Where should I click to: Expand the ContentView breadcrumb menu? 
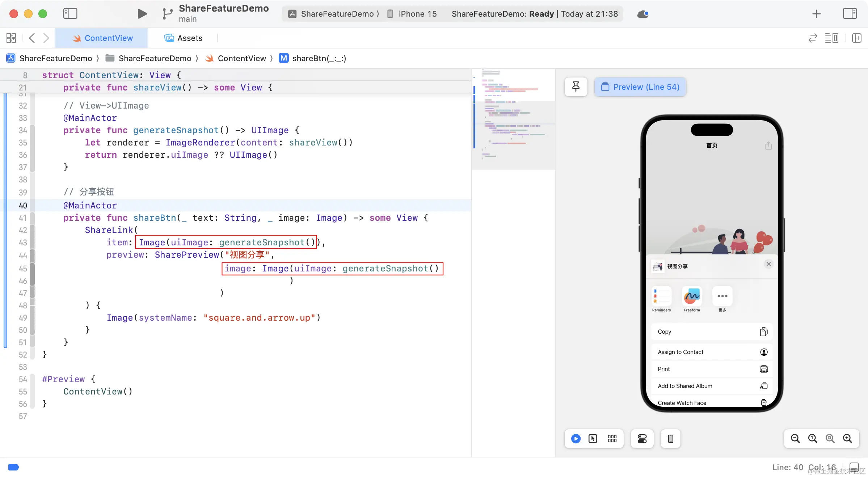[x=241, y=58]
